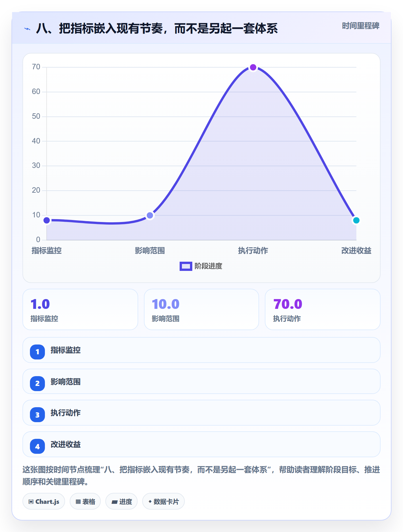Viewport: 403px width, 532px height.
Task: Open the 10.0 影响范围 stat card
Action: [x=201, y=309]
